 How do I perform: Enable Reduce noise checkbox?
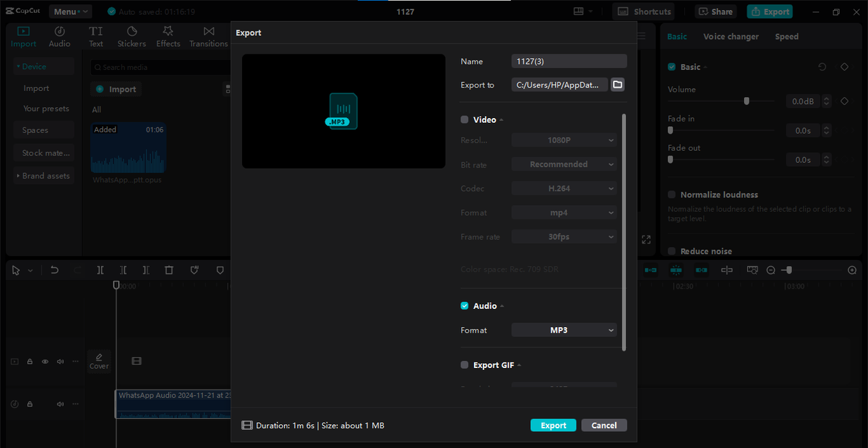point(672,251)
